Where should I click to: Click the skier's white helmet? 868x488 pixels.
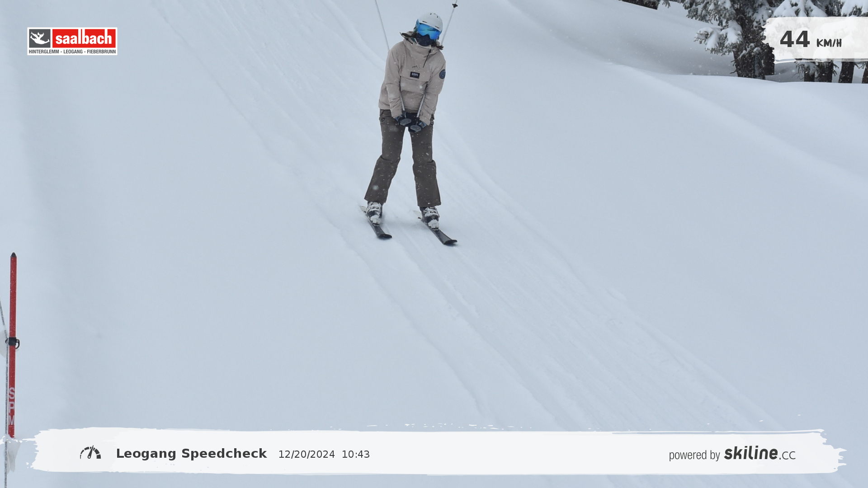431,19
